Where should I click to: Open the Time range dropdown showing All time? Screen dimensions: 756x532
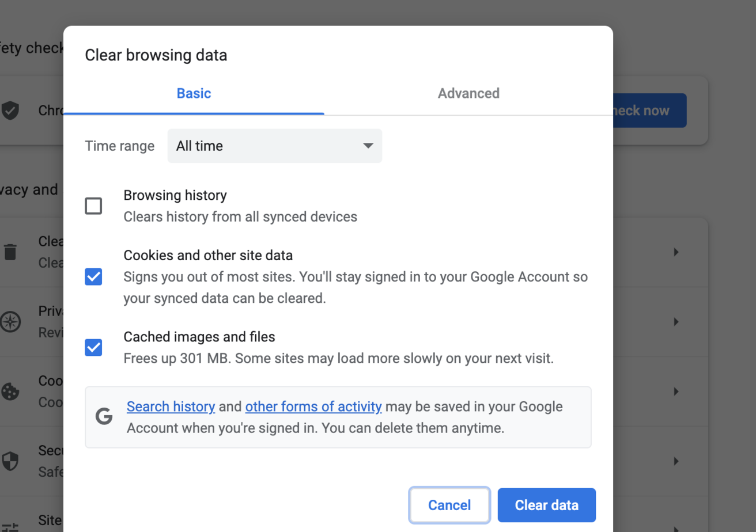(274, 146)
